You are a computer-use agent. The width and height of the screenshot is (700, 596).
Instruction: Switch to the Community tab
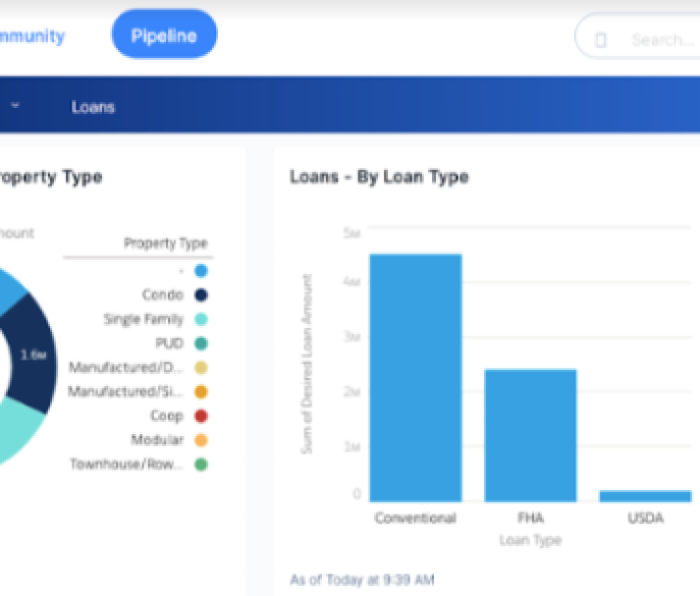coord(31,36)
